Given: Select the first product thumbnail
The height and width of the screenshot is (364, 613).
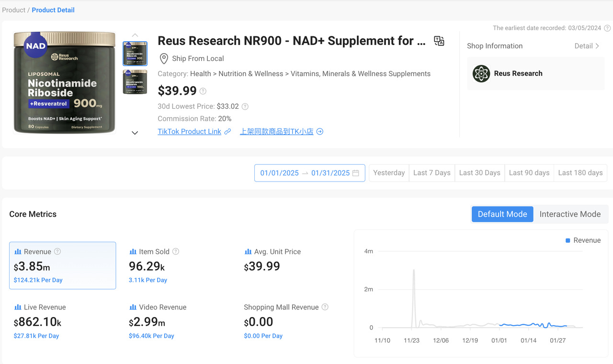Looking at the screenshot, I should click(135, 53).
